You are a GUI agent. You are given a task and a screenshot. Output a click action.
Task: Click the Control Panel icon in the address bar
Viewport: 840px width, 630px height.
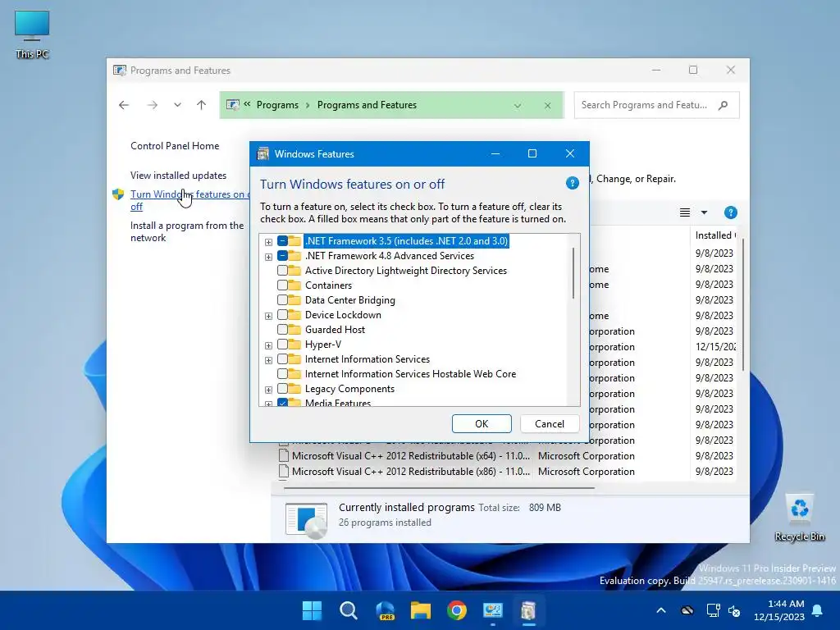tap(232, 105)
